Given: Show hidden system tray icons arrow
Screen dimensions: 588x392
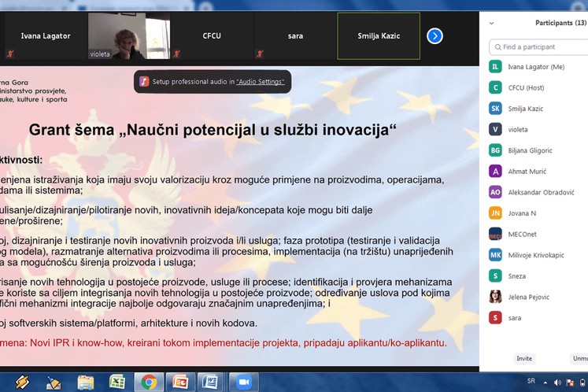Looking at the screenshot, I should (x=545, y=383).
